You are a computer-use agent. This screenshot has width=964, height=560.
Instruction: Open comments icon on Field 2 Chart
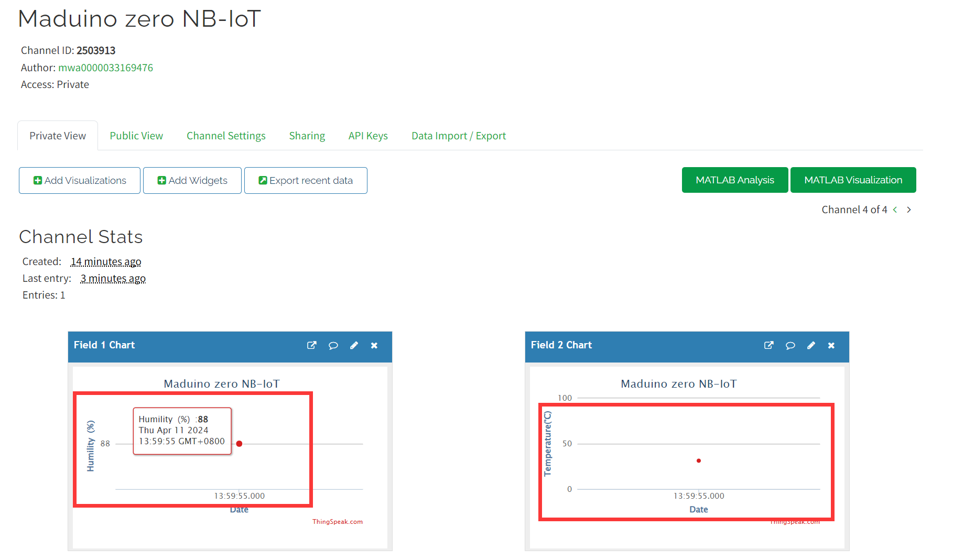[790, 345]
